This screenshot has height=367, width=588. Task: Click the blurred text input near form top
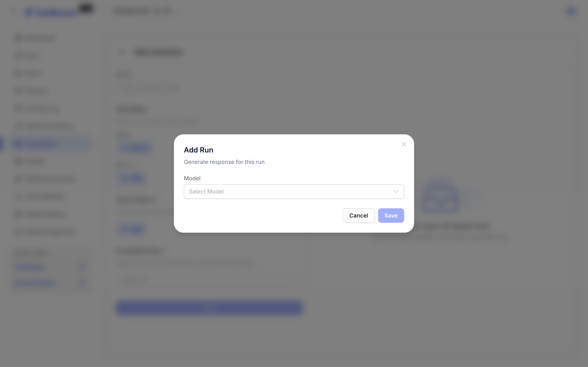tap(211, 88)
